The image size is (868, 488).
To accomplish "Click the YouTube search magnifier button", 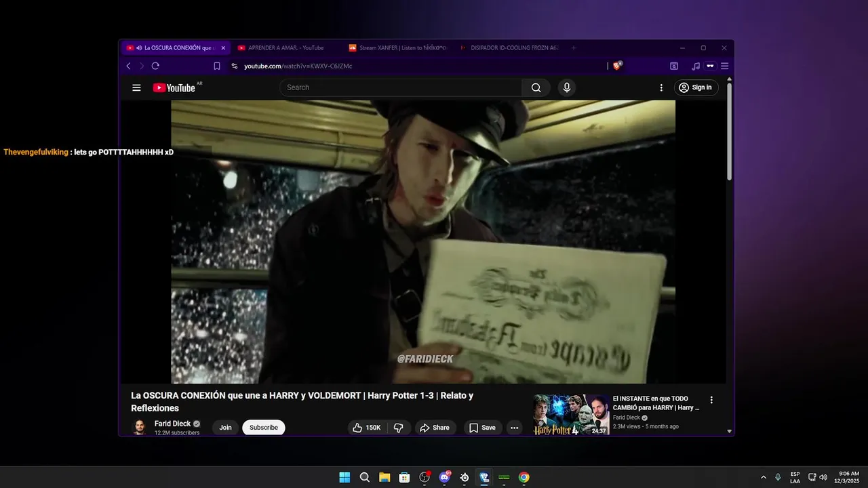I will click(536, 87).
